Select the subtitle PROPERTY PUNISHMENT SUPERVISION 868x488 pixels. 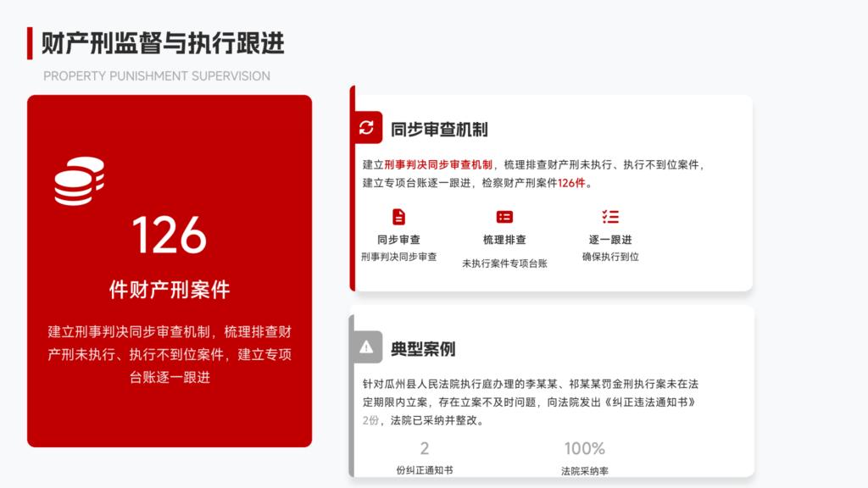tap(157, 76)
